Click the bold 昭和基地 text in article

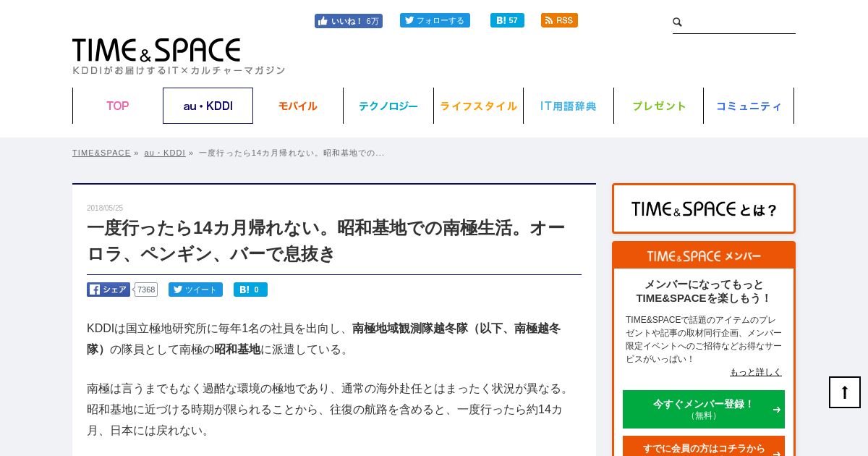pos(237,349)
